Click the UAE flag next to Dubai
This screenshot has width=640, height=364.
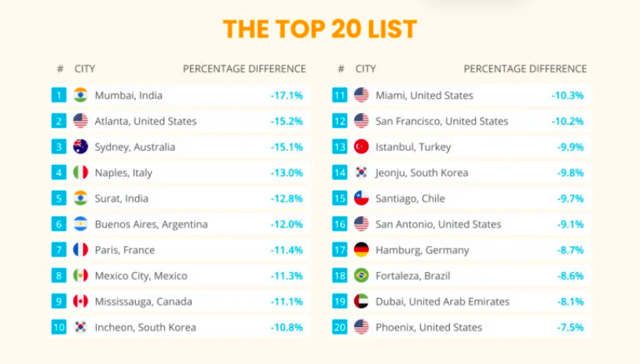click(x=361, y=301)
